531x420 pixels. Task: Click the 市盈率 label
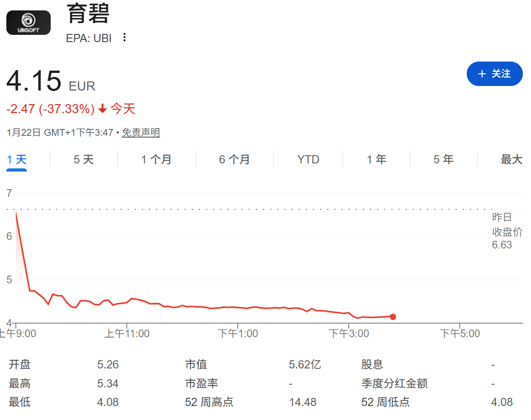pyautogui.click(x=201, y=383)
